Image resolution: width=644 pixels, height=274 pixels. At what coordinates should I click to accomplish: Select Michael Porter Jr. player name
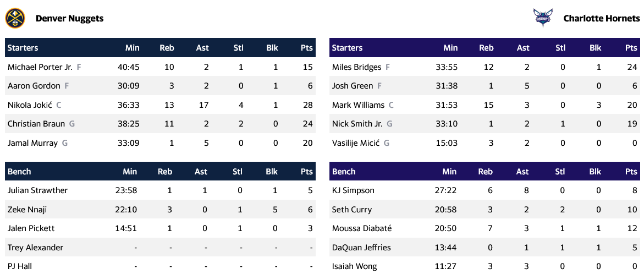tap(40, 67)
